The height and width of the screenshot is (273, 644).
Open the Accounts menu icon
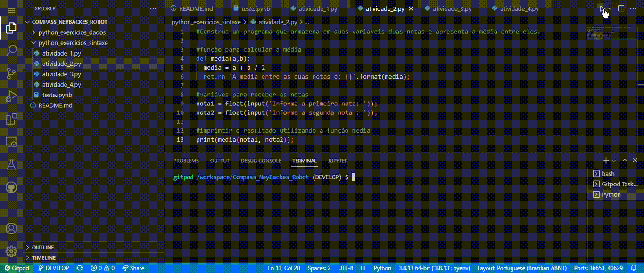point(11,229)
